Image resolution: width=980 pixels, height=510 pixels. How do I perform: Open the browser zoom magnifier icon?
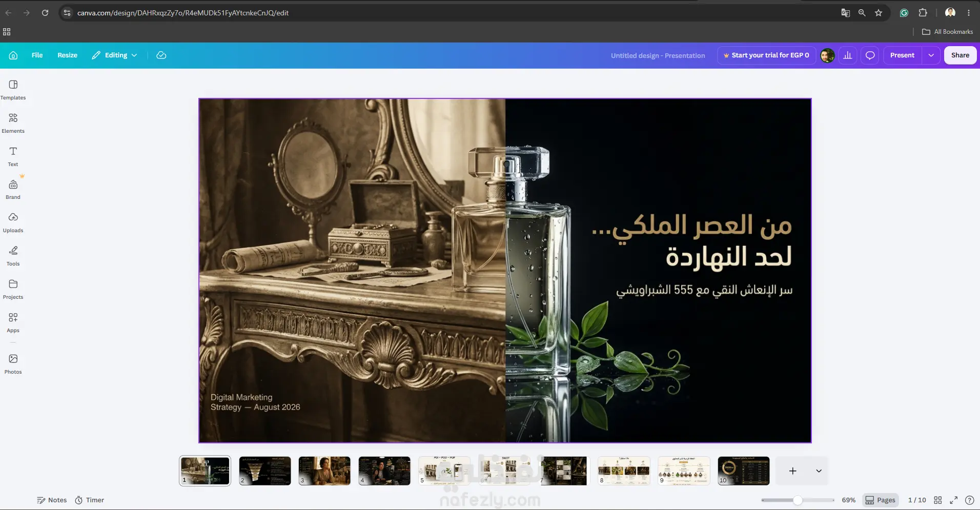(x=862, y=13)
